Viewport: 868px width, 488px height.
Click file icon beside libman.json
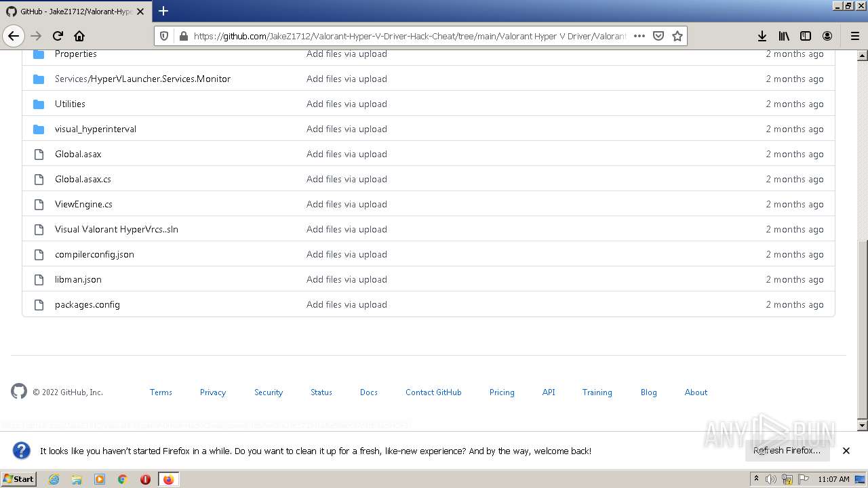(x=39, y=279)
